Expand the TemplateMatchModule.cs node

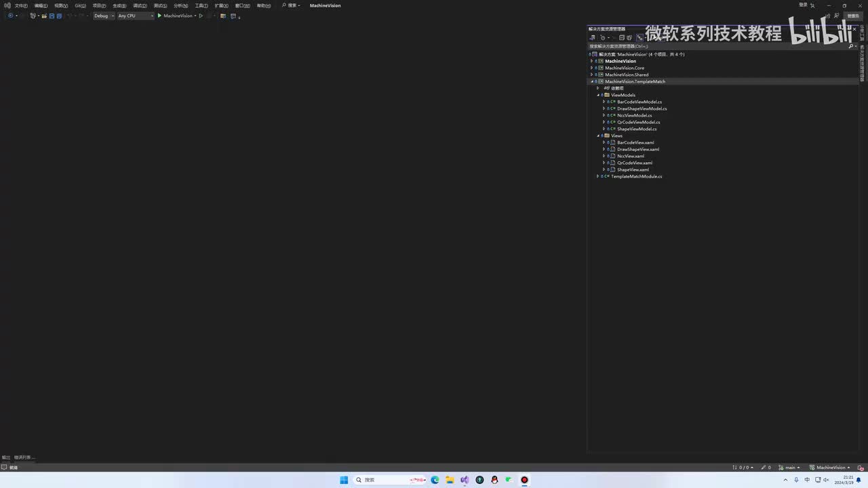coord(597,176)
